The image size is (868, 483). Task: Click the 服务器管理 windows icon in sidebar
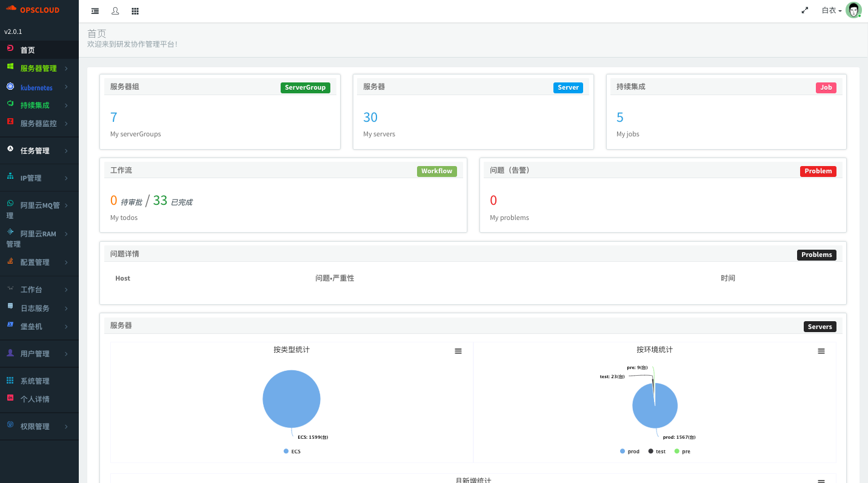pos(10,67)
